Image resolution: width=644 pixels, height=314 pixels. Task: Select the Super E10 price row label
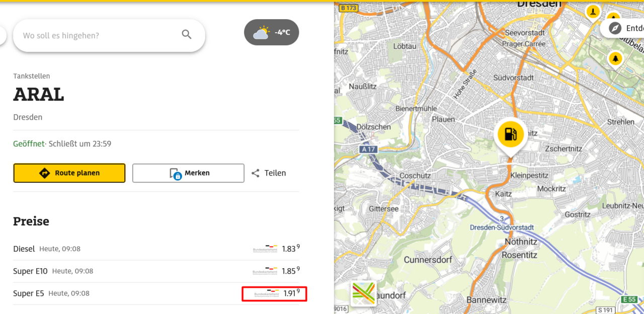point(30,271)
